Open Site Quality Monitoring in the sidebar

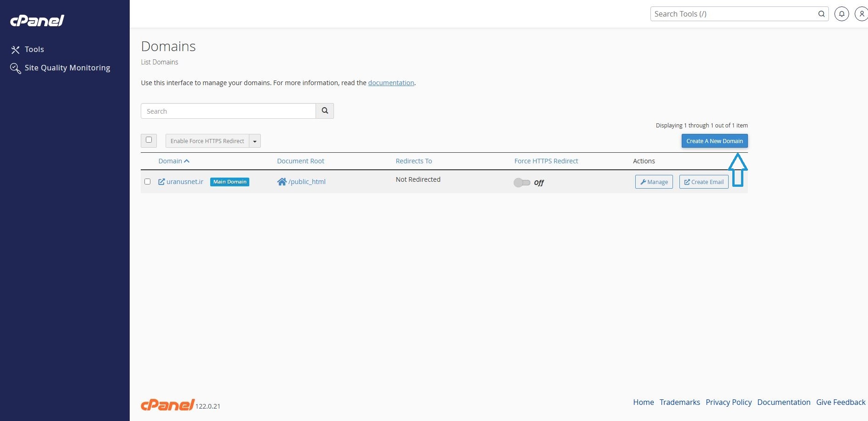(x=67, y=68)
